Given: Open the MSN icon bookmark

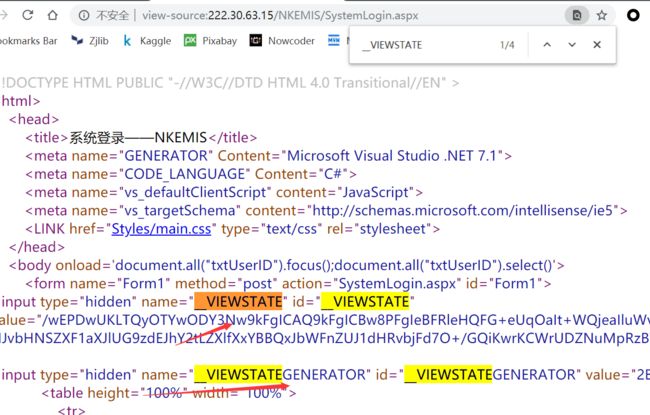Looking at the screenshot, I should pyautogui.click(x=334, y=40).
